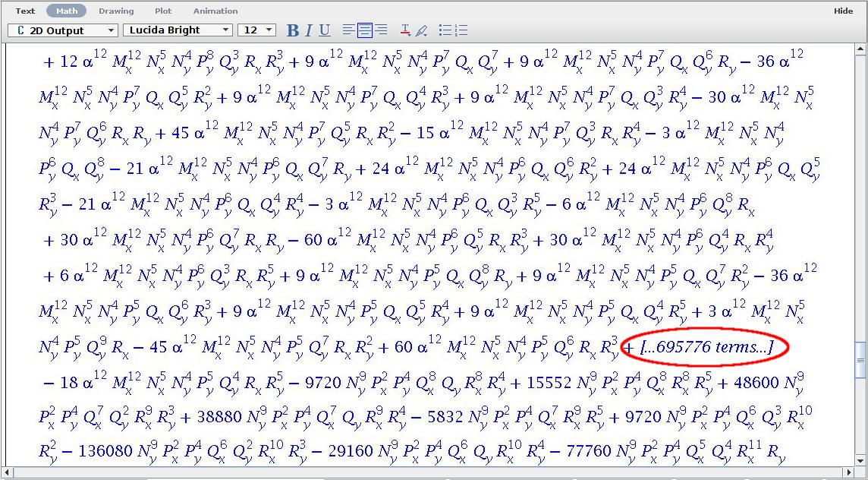The image size is (868, 480).
Task: Select the Animation tab
Action: [215, 11]
